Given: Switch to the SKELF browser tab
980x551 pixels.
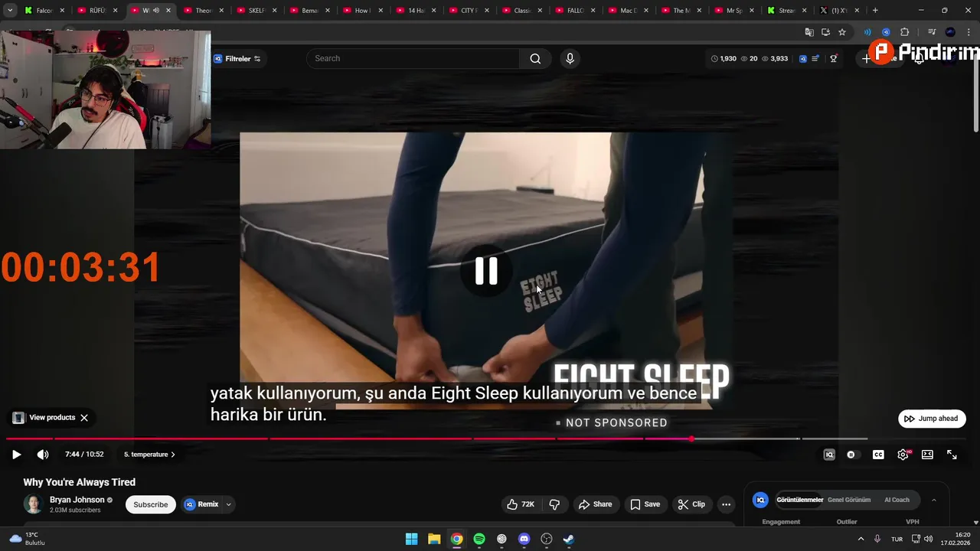Looking at the screenshot, I should tap(256, 11).
